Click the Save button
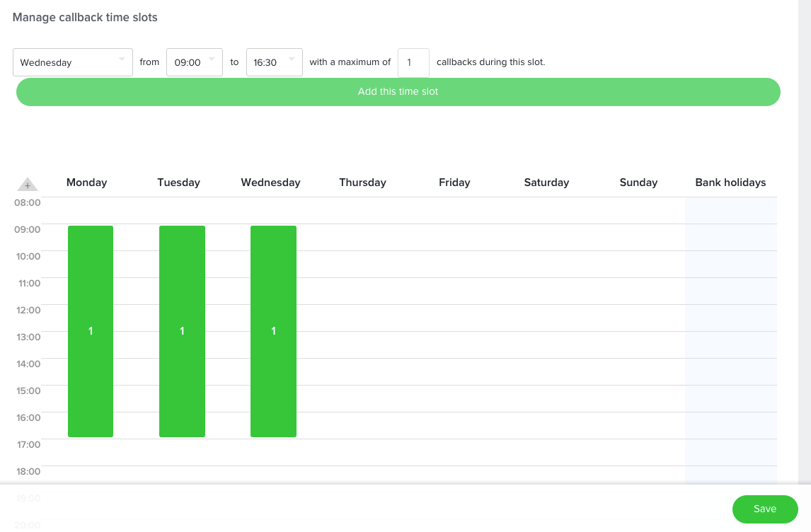Image resolution: width=811 pixels, height=532 pixels. (765, 509)
